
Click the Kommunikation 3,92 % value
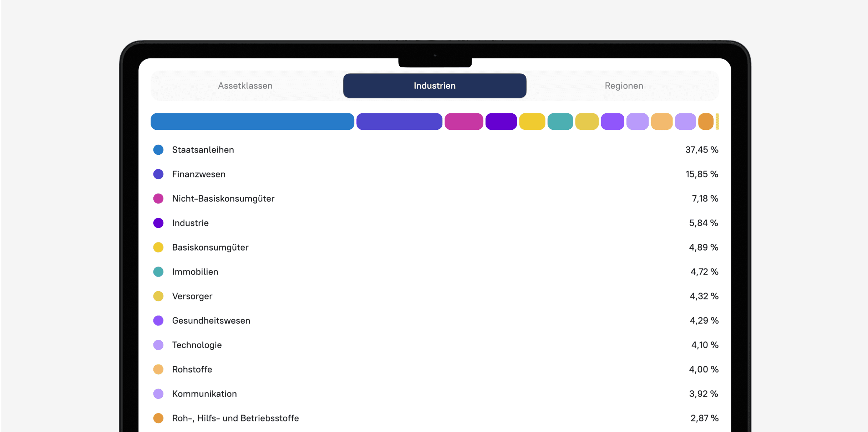tap(703, 394)
